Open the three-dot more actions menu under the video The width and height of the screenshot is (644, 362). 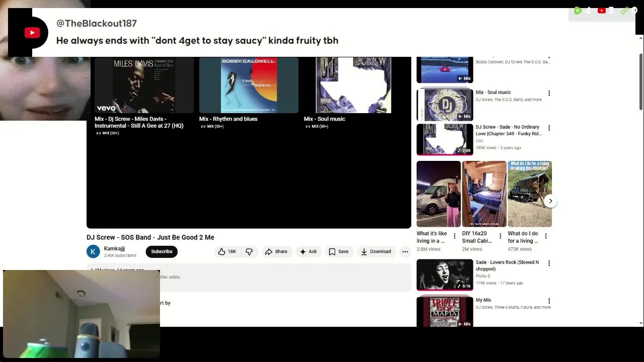click(405, 251)
